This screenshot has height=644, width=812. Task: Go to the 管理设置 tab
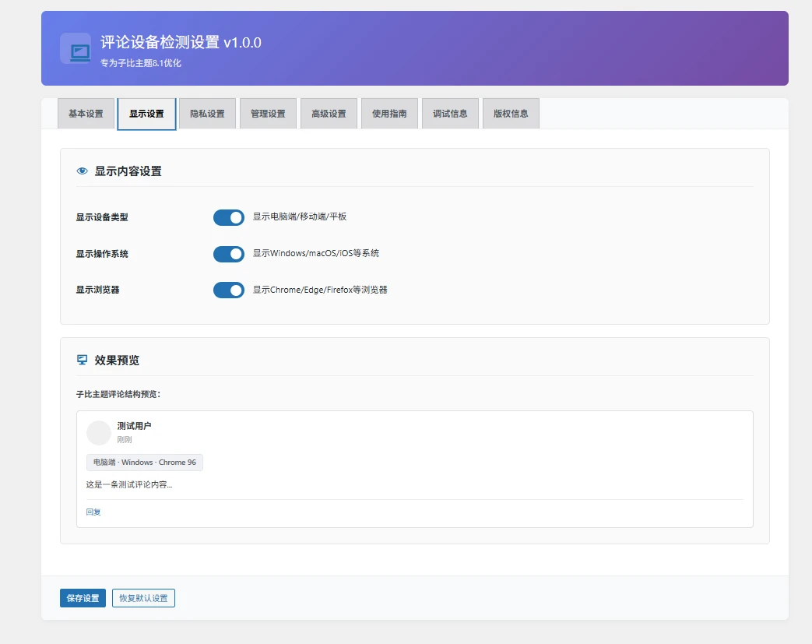pos(268,114)
